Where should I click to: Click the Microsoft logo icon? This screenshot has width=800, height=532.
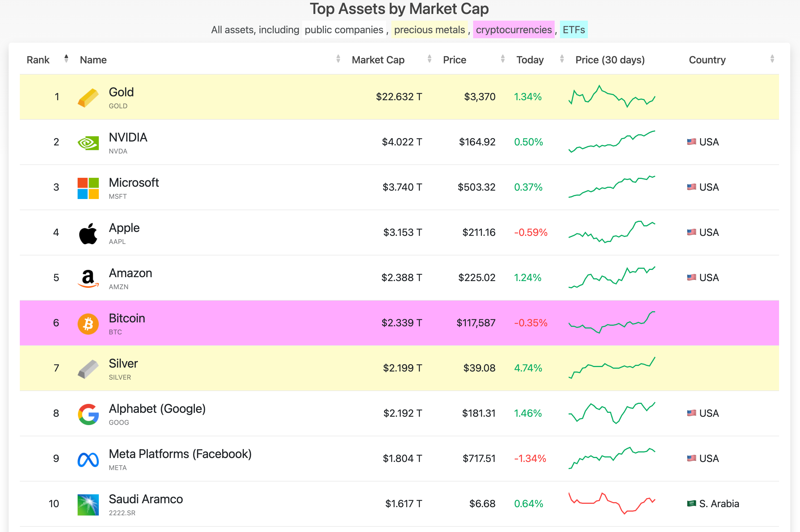click(x=88, y=188)
